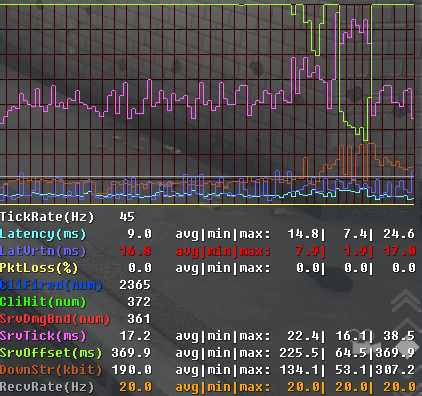Click the double chevron up icon
422x396 pixels.
click(406, 301)
